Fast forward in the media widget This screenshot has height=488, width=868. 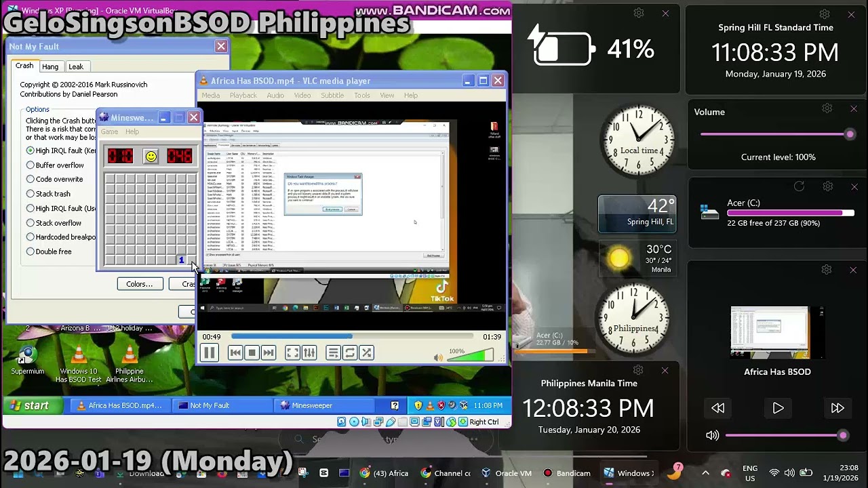pos(837,408)
